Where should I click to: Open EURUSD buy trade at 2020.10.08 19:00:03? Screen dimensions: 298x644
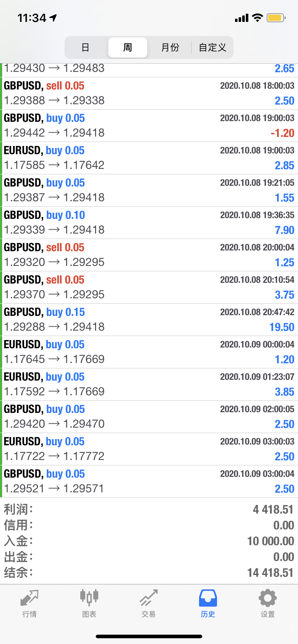pyautogui.click(x=149, y=158)
